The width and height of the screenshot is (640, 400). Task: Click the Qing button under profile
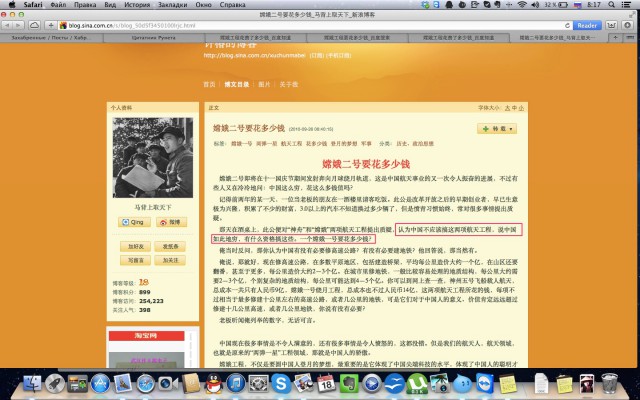[x=137, y=221]
